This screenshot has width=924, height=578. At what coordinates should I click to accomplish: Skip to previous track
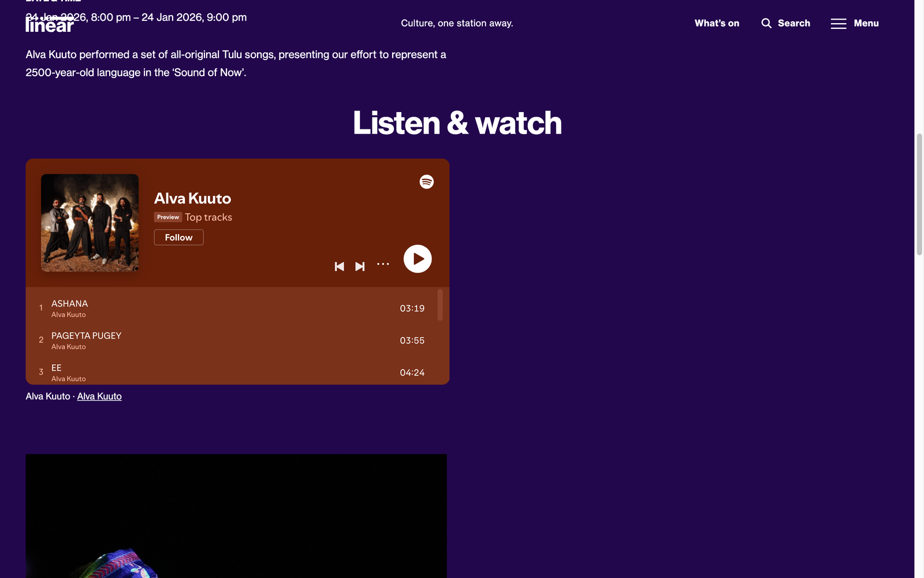pos(340,266)
